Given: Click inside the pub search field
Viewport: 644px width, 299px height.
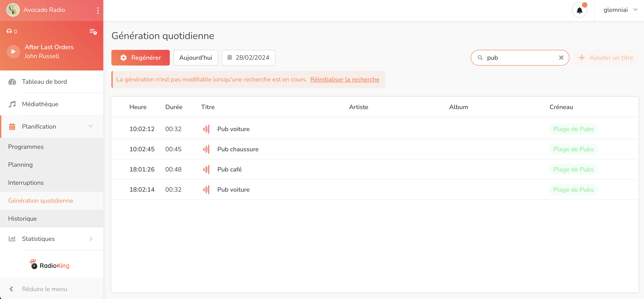Looking at the screenshot, I should tap(520, 58).
